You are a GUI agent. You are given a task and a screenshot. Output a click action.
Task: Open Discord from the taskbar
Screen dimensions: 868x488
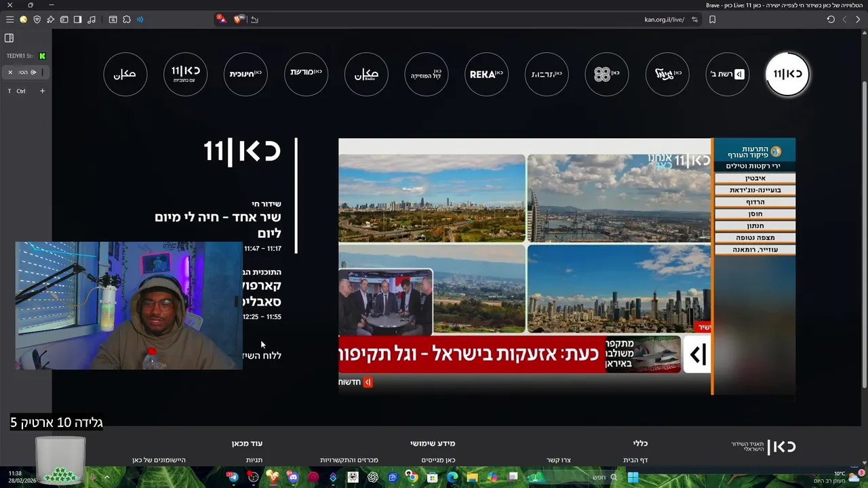(293, 477)
